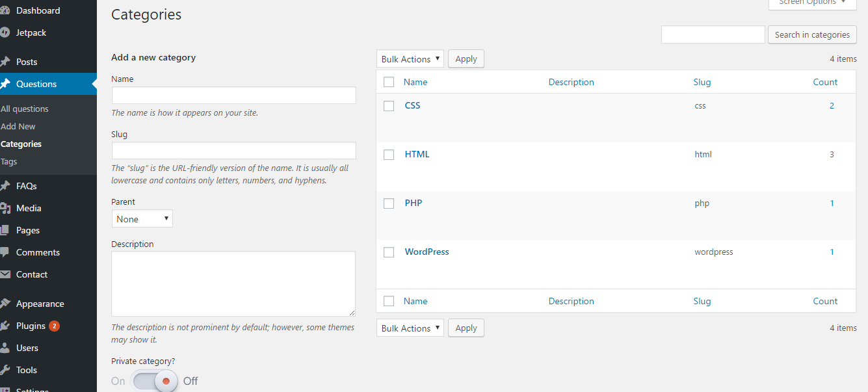This screenshot has width=868, height=392.
Task: Open Appearance via paintbrush icon
Action: tap(5, 304)
